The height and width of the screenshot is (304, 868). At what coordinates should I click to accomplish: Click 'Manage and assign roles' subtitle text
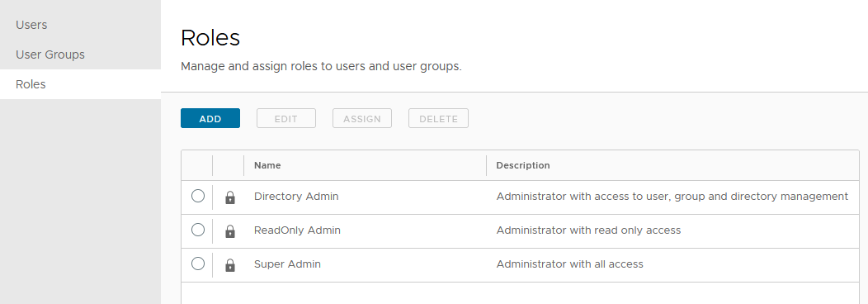[321, 66]
